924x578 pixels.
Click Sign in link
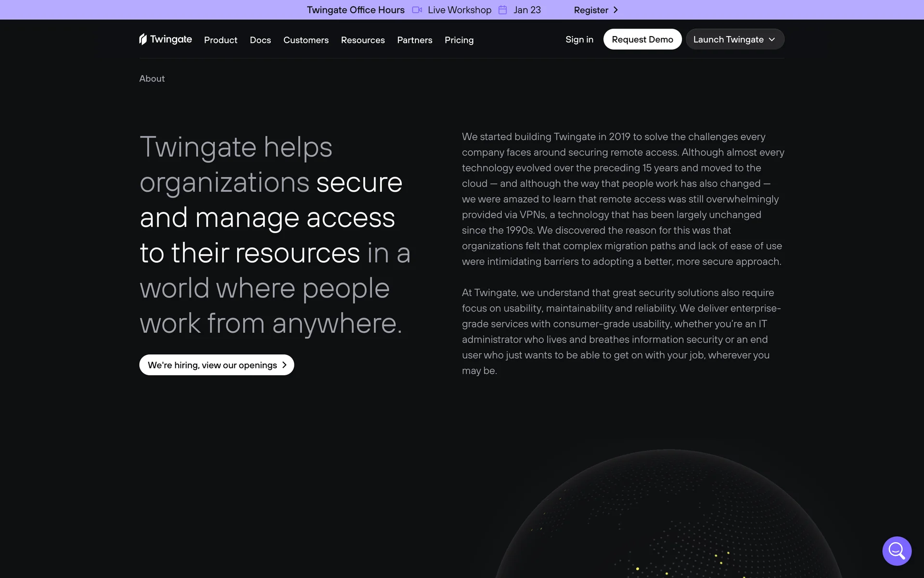(x=579, y=39)
